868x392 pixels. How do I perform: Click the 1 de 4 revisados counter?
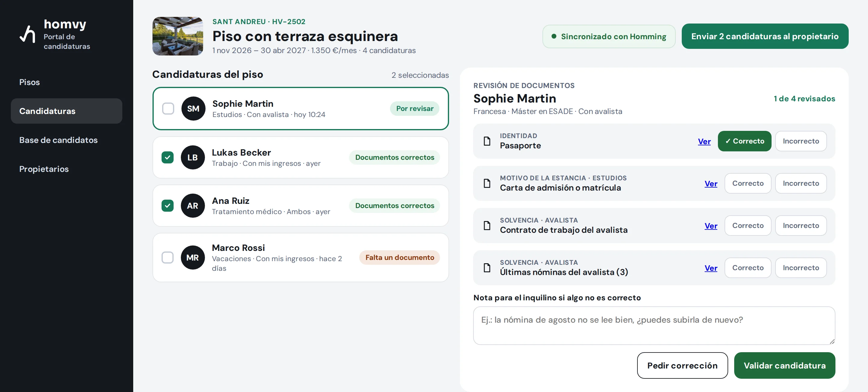point(804,99)
